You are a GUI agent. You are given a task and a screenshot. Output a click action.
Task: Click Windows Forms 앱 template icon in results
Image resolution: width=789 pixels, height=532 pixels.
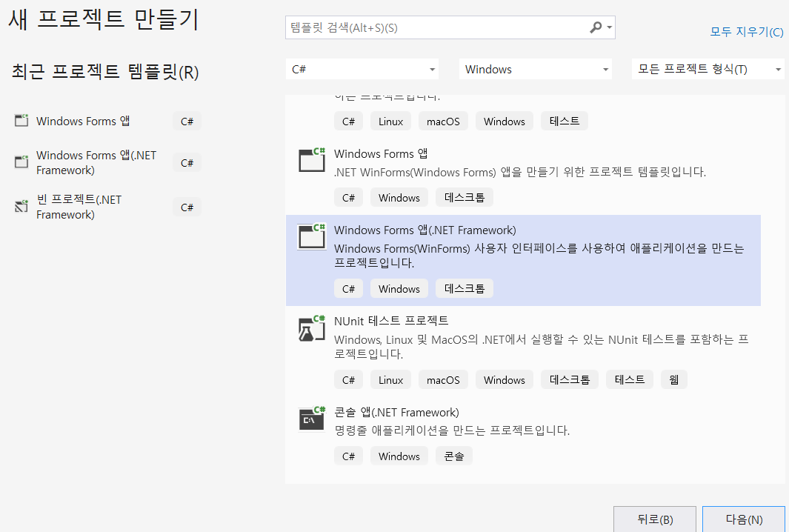click(312, 161)
